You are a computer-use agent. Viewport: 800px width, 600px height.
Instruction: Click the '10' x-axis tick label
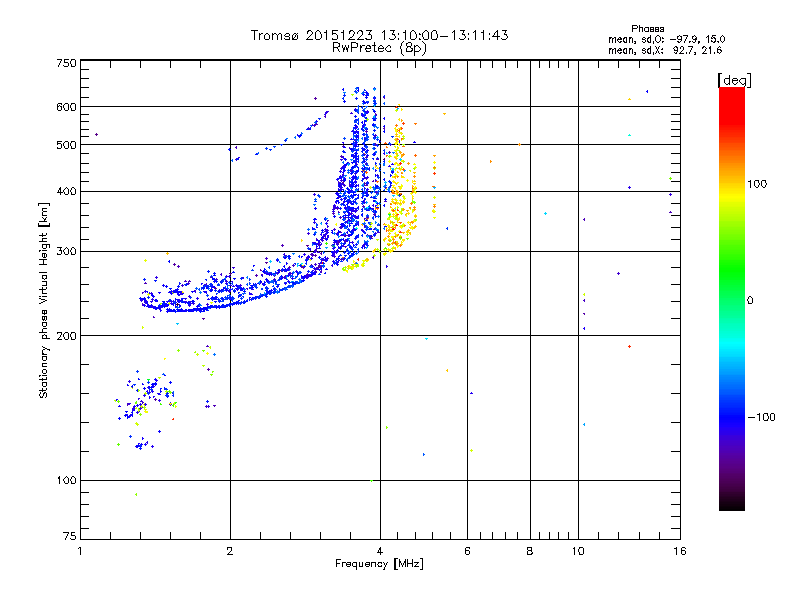coord(578,551)
